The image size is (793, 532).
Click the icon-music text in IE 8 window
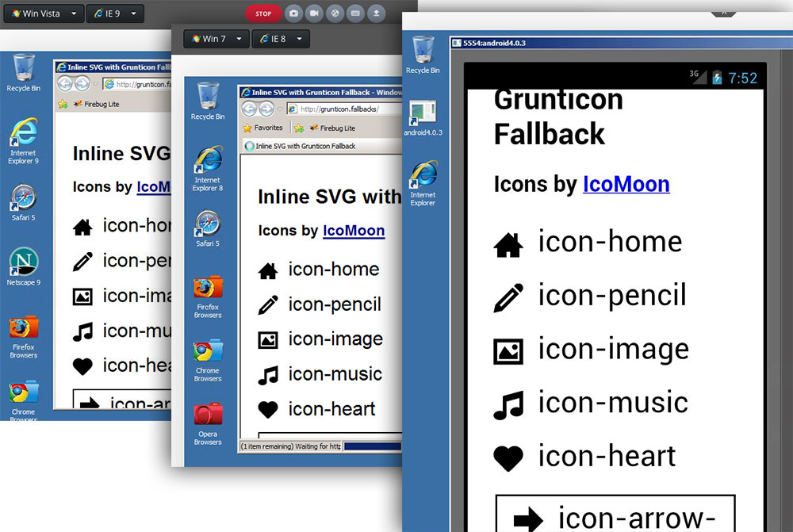335,374
